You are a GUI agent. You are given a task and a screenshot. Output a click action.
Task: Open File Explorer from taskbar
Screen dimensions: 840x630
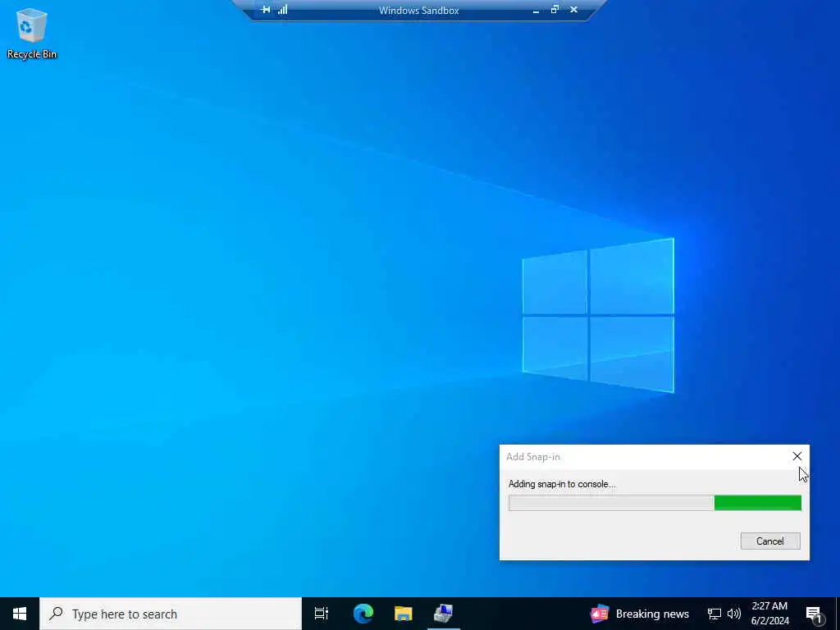coord(404,614)
